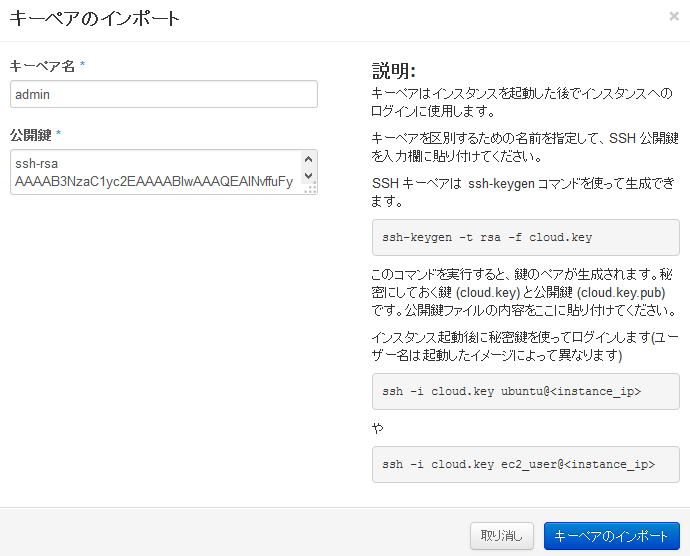Click the キーペア名 field label

[x=42, y=66]
